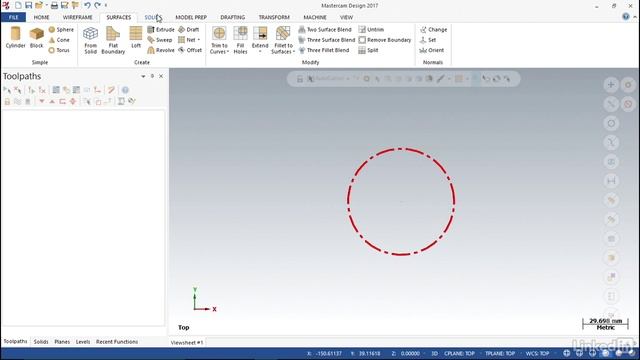Click the Sweep surface tool
This screenshot has height=360, width=640.
click(160, 40)
